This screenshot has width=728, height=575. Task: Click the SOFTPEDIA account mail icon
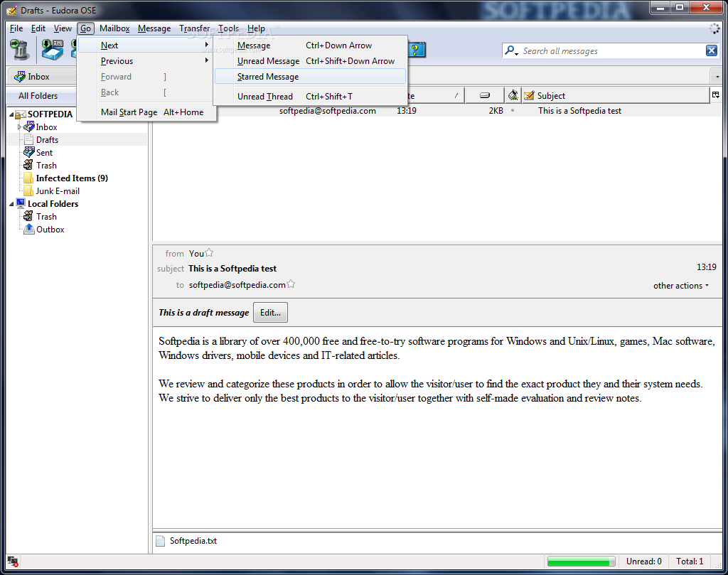(x=21, y=114)
